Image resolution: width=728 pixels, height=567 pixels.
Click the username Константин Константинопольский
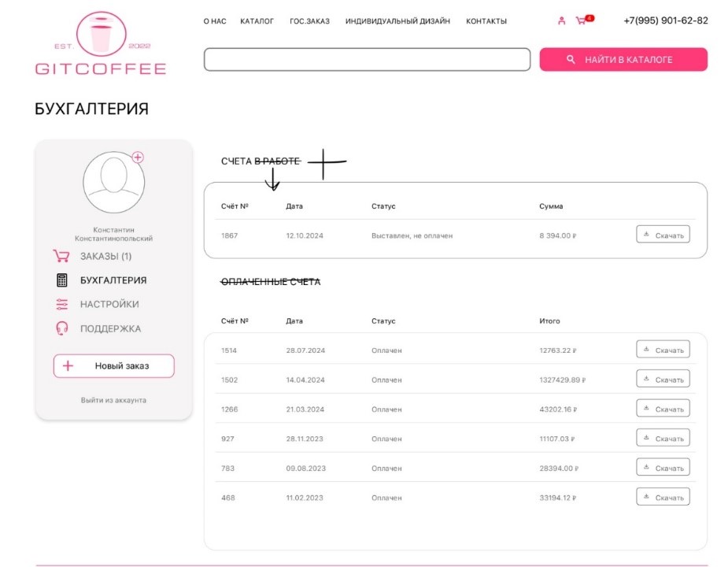(114, 234)
